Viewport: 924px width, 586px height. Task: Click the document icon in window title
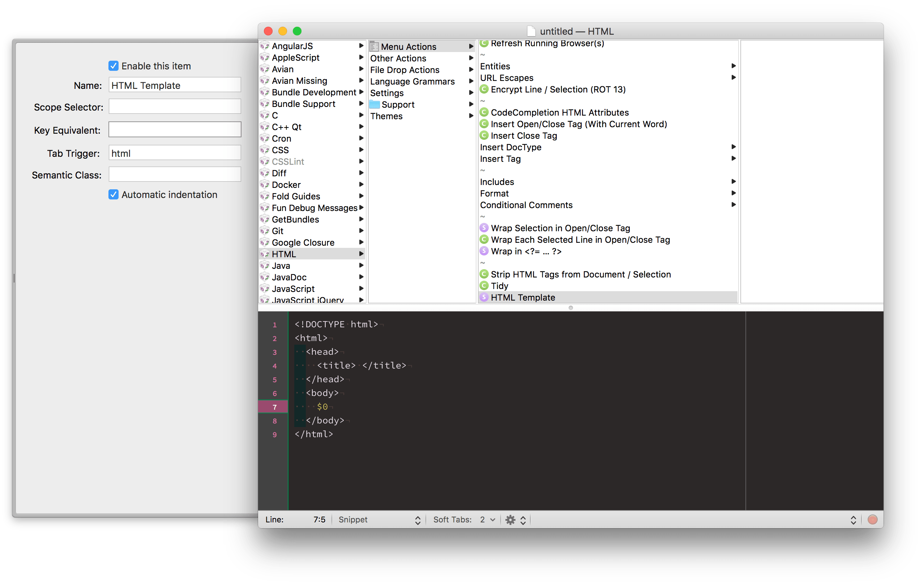click(x=531, y=31)
